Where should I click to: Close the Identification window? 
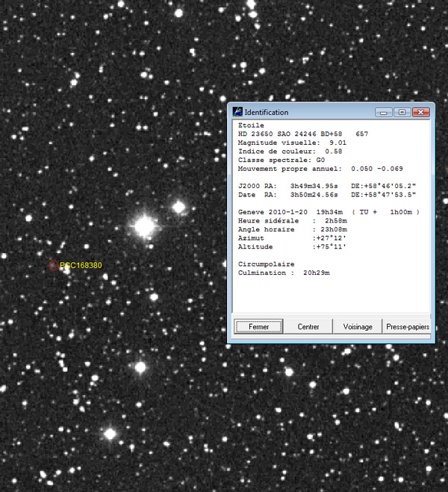pyautogui.click(x=420, y=112)
